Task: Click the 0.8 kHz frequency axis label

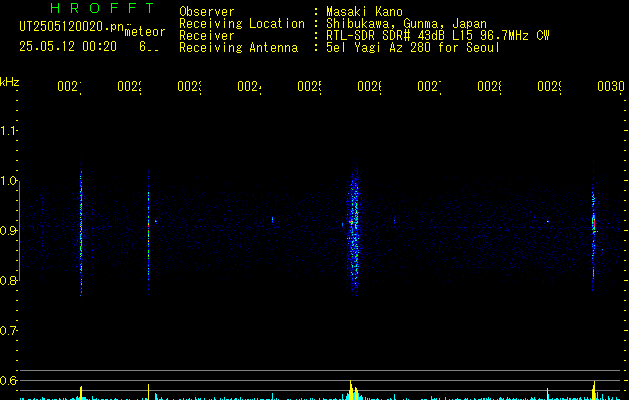Action: [x=8, y=281]
